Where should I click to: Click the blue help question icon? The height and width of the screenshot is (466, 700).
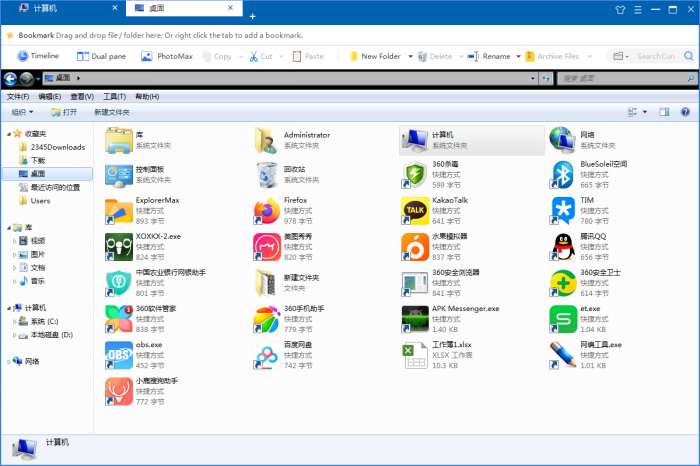tap(685, 112)
